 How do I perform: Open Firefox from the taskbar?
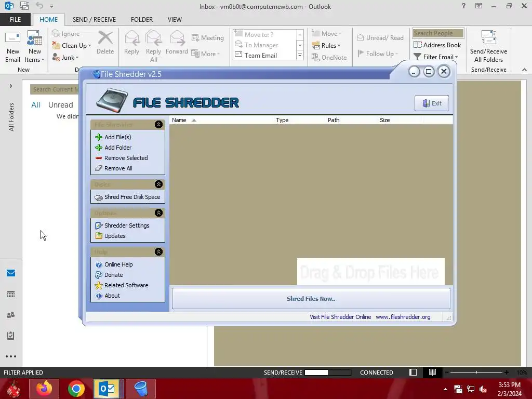[x=44, y=389]
